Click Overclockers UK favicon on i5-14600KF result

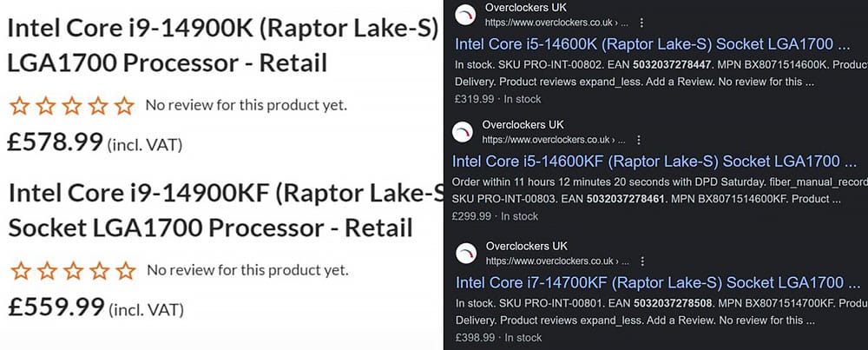[463, 132]
